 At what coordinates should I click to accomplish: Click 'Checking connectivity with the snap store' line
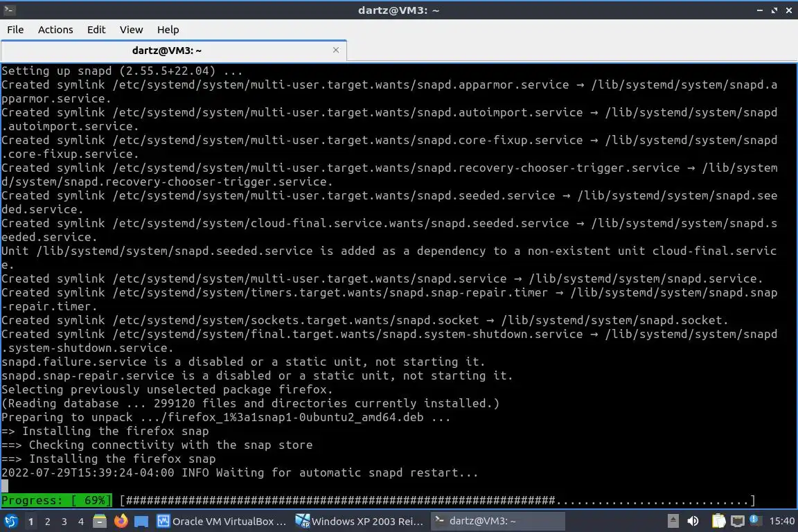tap(157, 445)
